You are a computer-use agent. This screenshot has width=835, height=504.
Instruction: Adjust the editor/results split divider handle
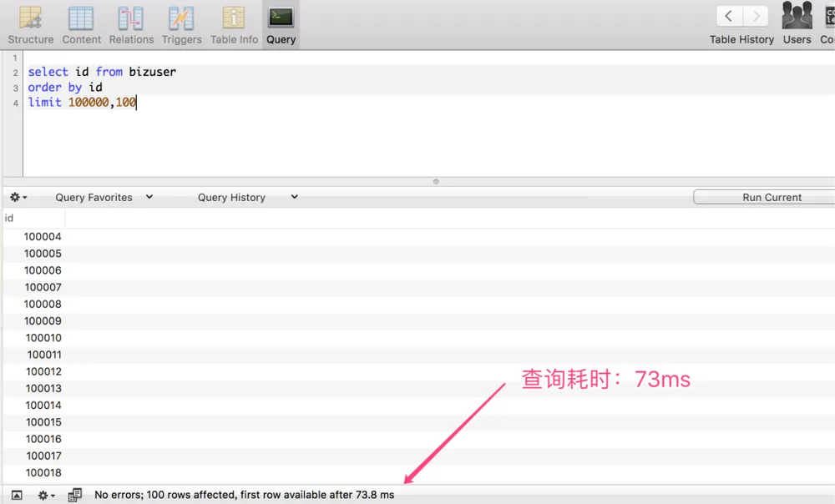point(436,181)
